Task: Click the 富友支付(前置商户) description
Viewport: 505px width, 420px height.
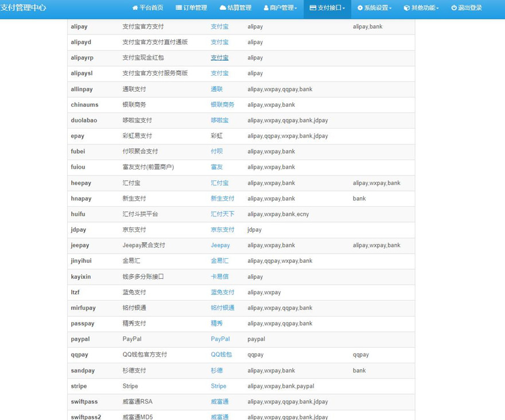Action: (x=148, y=167)
